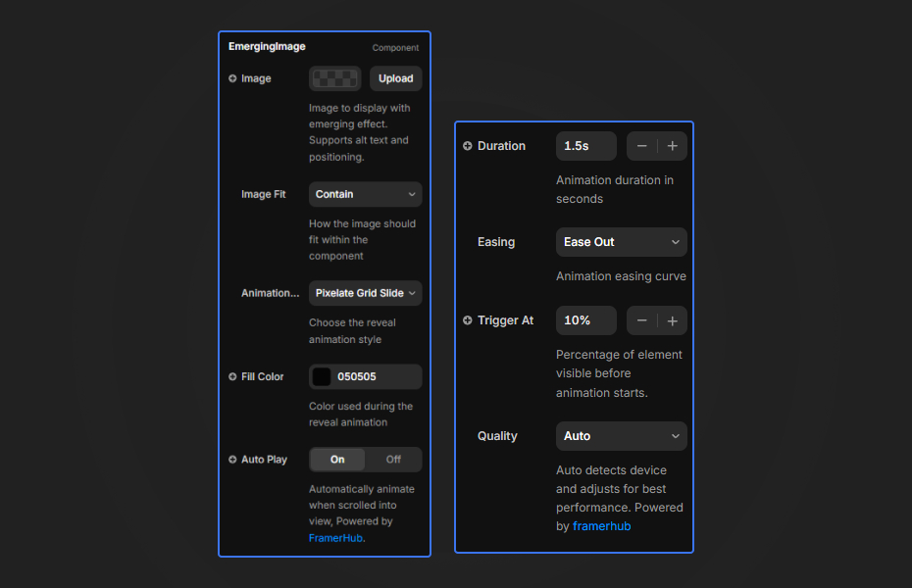Screen dimensions: 912x588
Task: Click the checkered image placeholder thumbnail
Action: [334, 78]
